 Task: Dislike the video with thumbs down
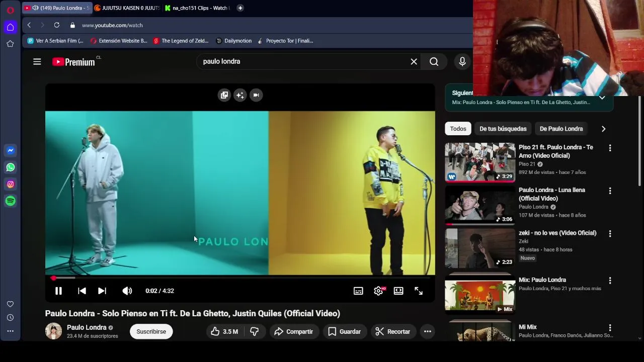(255, 331)
